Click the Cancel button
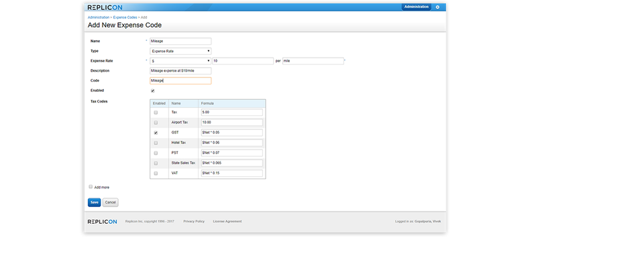Viewport: 644px width, 258px height. [110, 202]
